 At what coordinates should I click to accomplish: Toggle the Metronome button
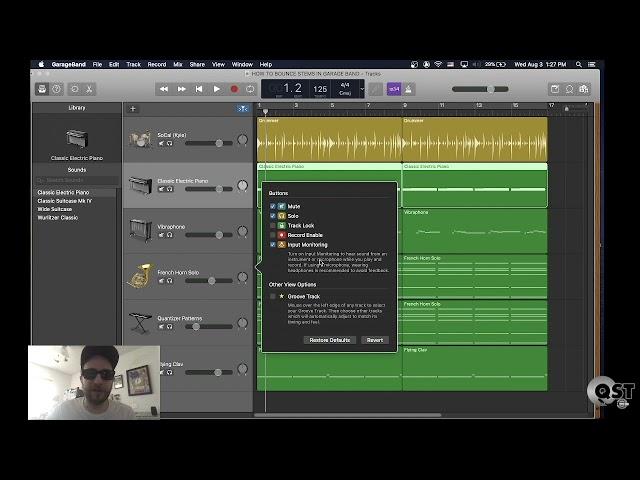pyautogui.click(x=409, y=89)
